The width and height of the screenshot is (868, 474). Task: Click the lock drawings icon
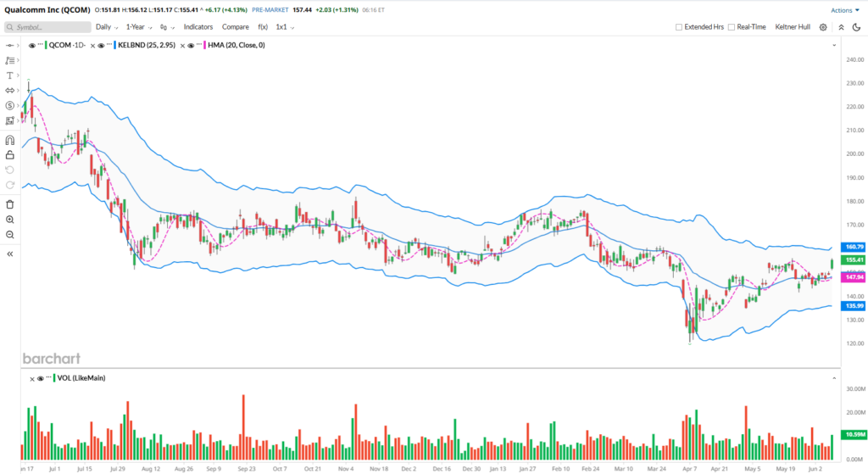[x=10, y=154]
